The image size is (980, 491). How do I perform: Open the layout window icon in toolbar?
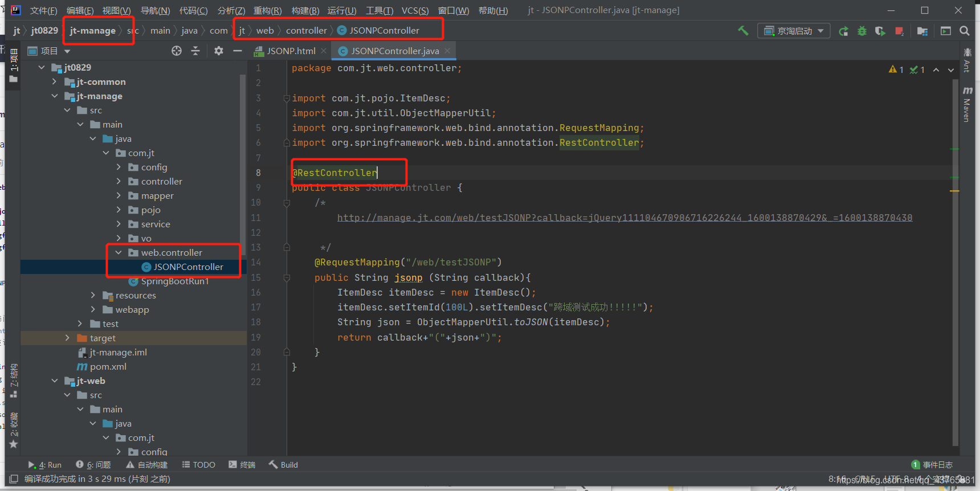(946, 31)
